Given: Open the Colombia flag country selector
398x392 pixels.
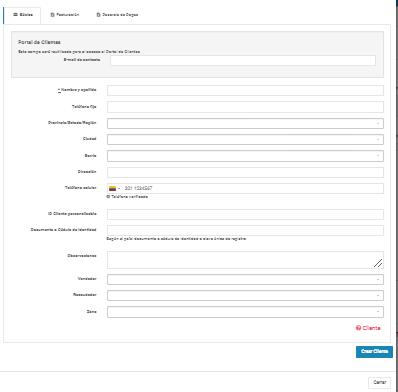Looking at the screenshot, I should pos(114,188).
